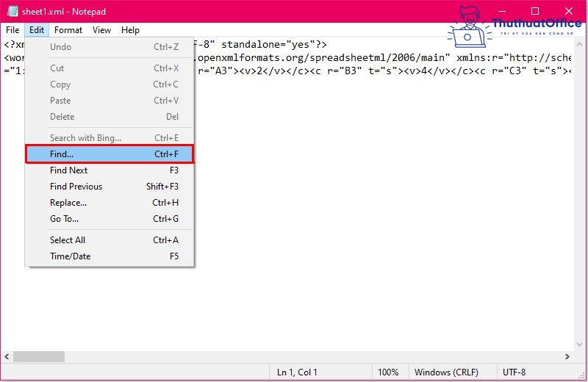Screen dimensions: 588x382
Task: Click the Paste menu entry
Action: point(110,101)
